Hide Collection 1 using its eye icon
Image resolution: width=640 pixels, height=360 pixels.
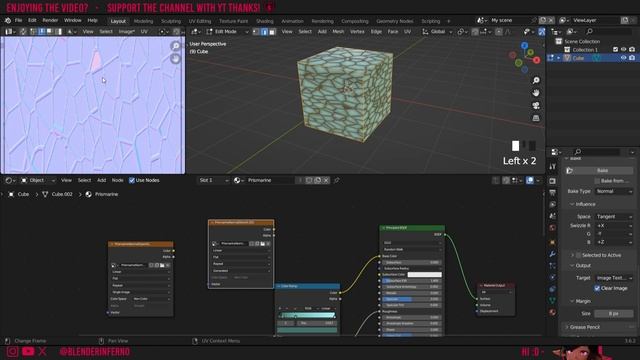pos(624,49)
